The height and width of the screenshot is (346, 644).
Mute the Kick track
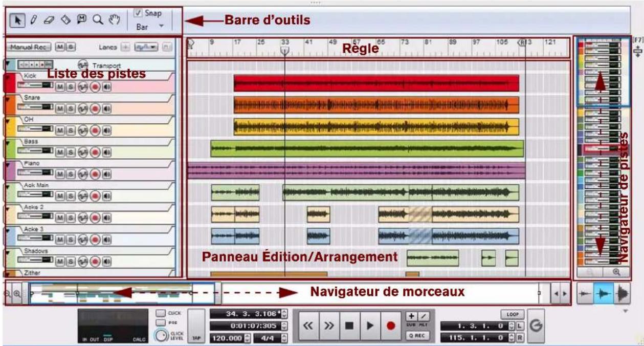tap(61, 86)
